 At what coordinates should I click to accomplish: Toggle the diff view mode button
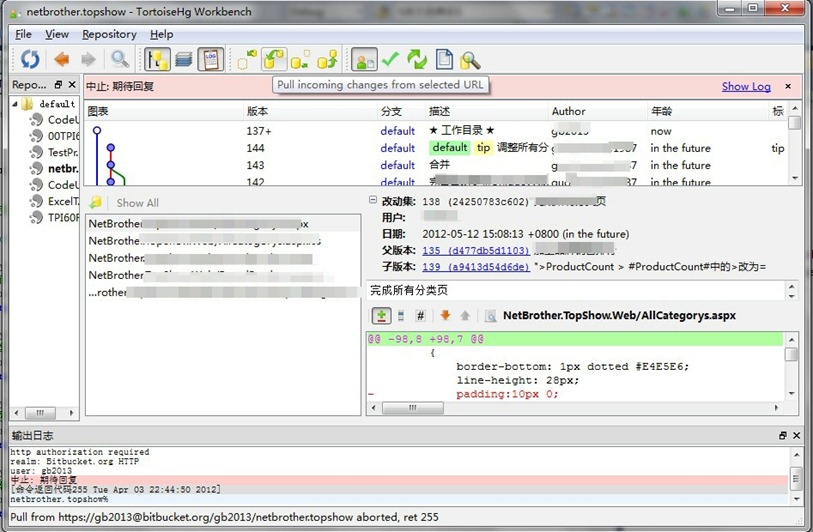point(381,315)
